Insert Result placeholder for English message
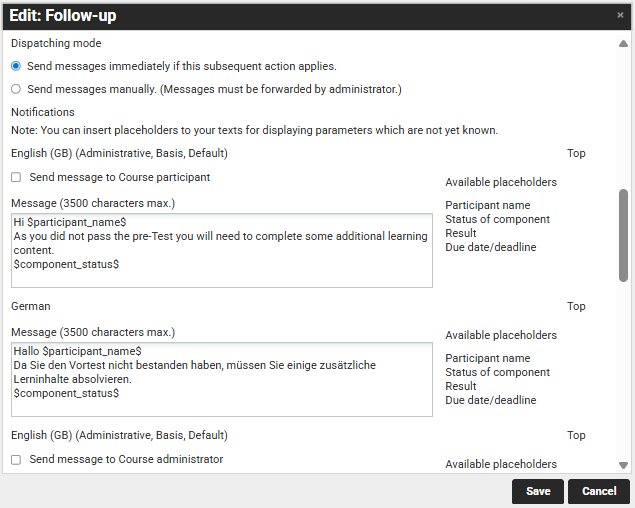The image size is (635, 508). [461, 233]
